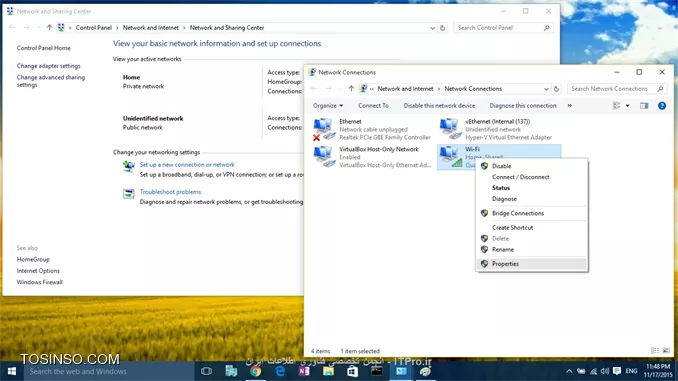Open OneNote from the taskbar
Screen dimensions: 678x381
pos(304,371)
